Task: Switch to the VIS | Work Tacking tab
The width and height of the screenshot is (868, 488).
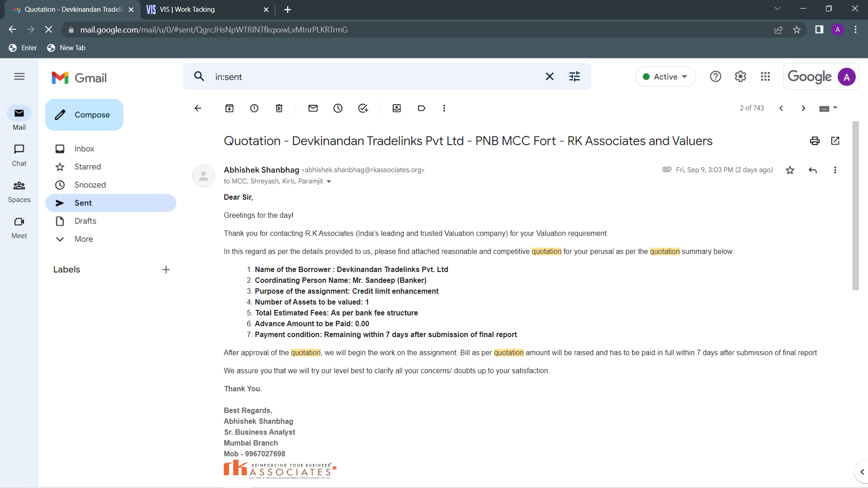Action: (x=208, y=9)
